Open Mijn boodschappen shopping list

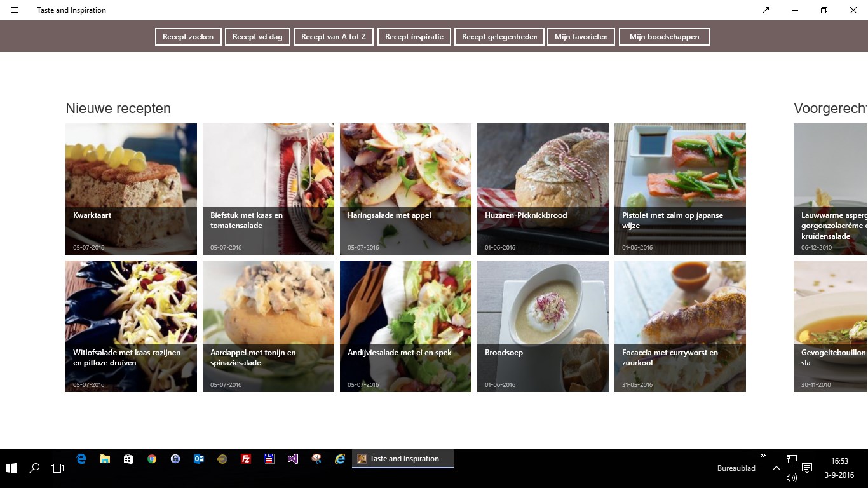pyautogui.click(x=665, y=37)
